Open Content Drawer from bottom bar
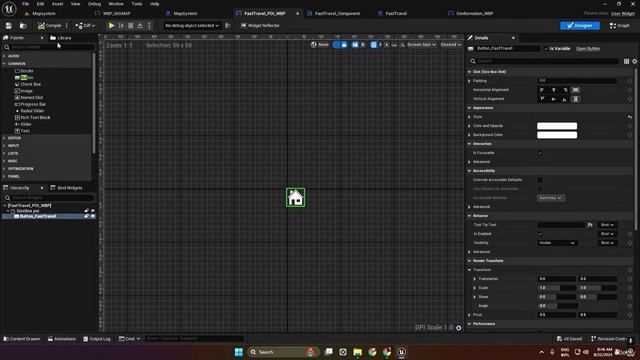Viewport: 640px width, 360px height. click(x=22, y=339)
